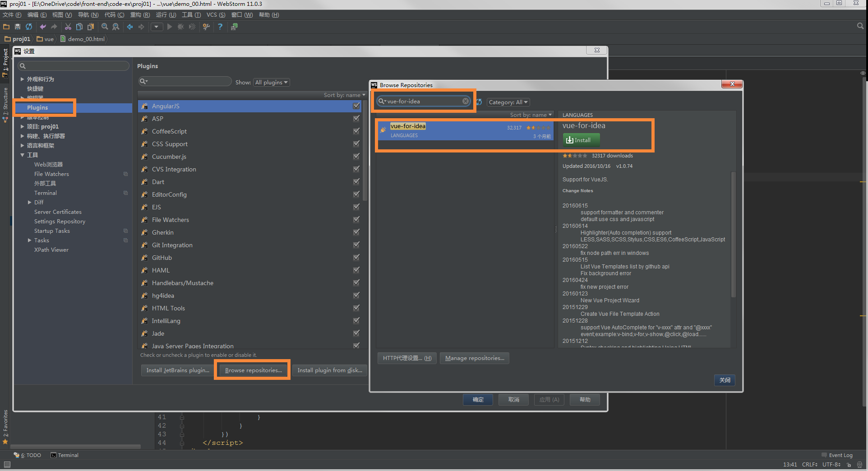Open the Category All dropdown
This screenshot has width=868, height=471.
point(508,102)
